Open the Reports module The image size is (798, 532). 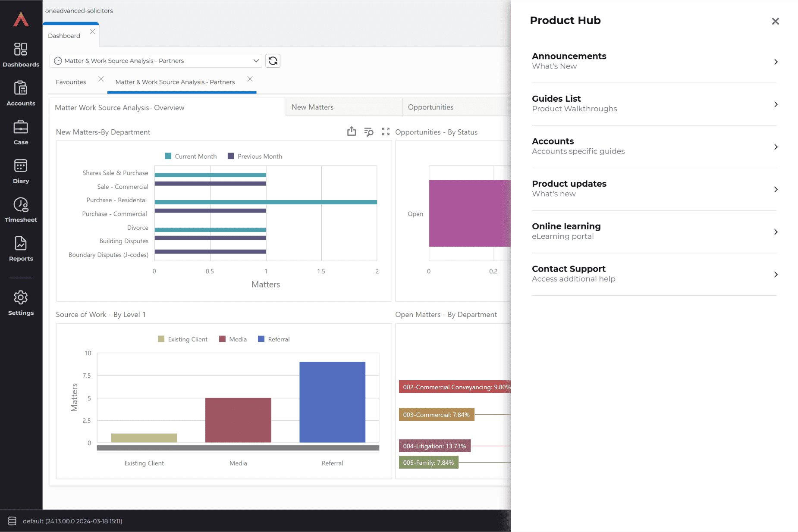pyautogui.click(x=21, y=249)
